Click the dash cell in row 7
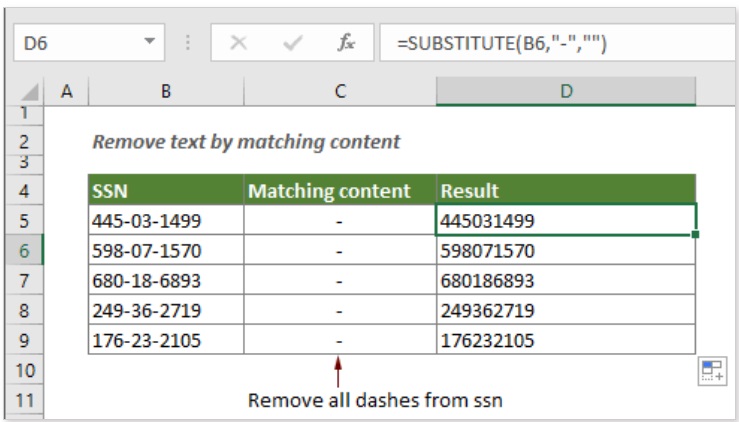Image resolution: width=739 pixels, height=422 pixels. point(340,281)
